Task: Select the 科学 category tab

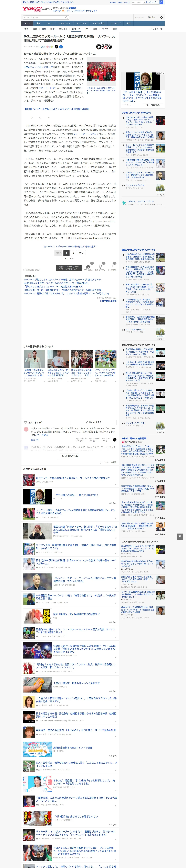Action: click(x=95, y=29)
